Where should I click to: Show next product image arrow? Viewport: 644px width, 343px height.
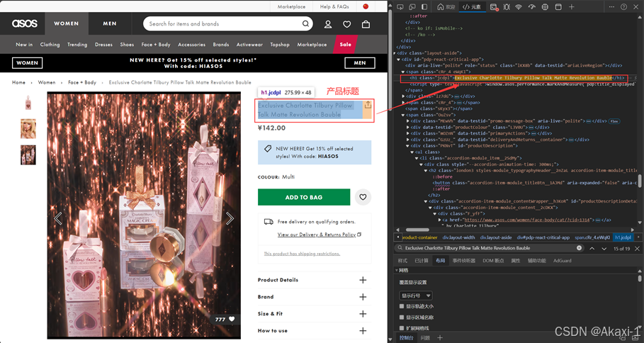(x=230, y=218)
